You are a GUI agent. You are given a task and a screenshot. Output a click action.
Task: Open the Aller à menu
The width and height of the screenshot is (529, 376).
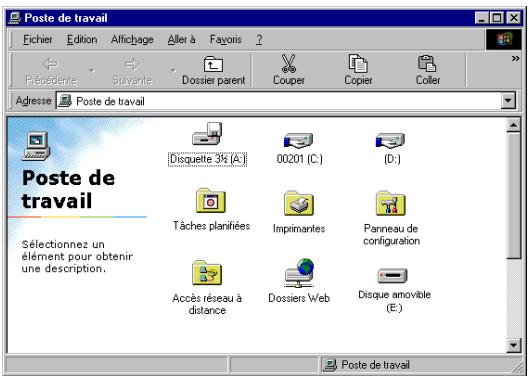(182, 39)
